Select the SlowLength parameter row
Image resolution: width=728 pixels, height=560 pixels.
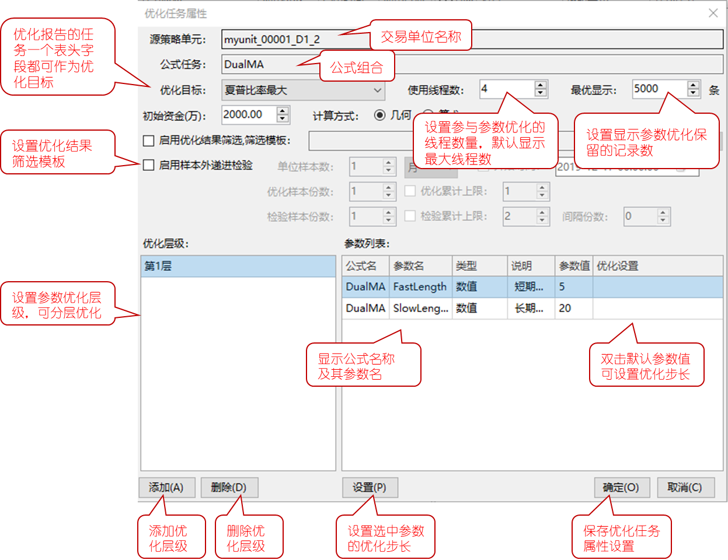pyautogui.click(x=419, y=308)
